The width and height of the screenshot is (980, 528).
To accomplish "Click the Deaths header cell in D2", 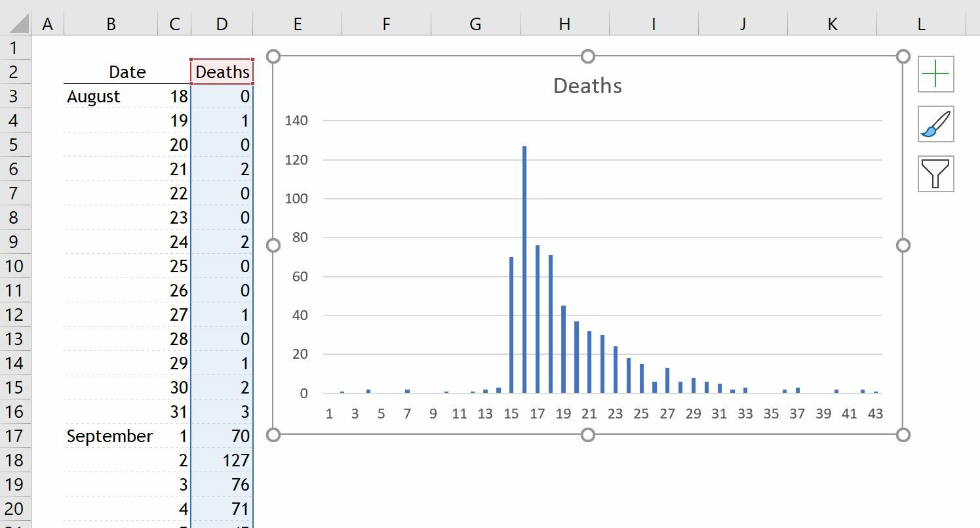I will [x=222, y=72].
